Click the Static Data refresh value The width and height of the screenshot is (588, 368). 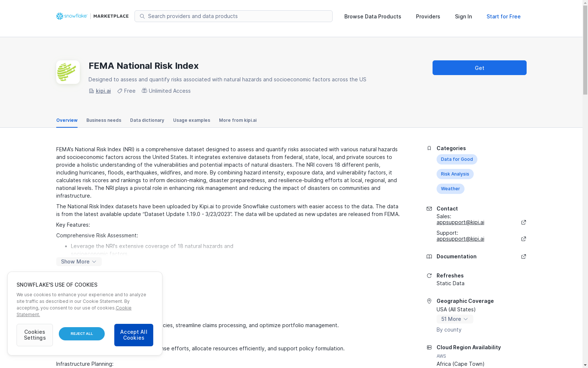point(451,283)
